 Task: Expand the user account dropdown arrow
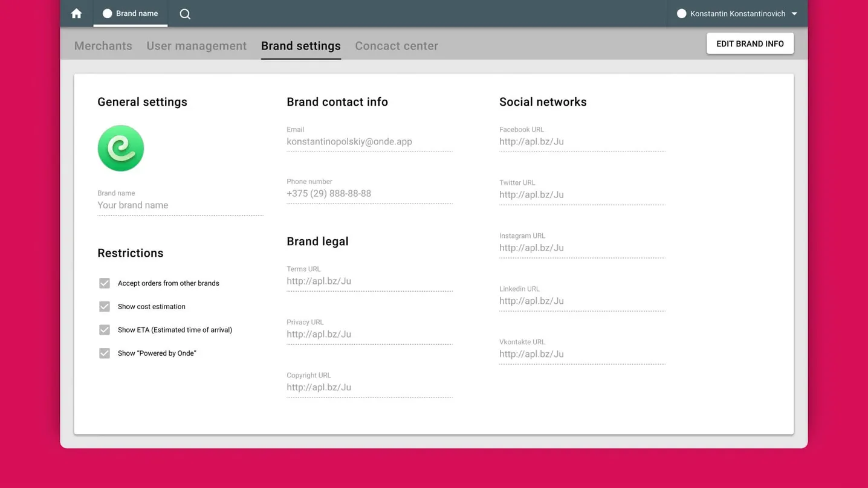[794, 14]
